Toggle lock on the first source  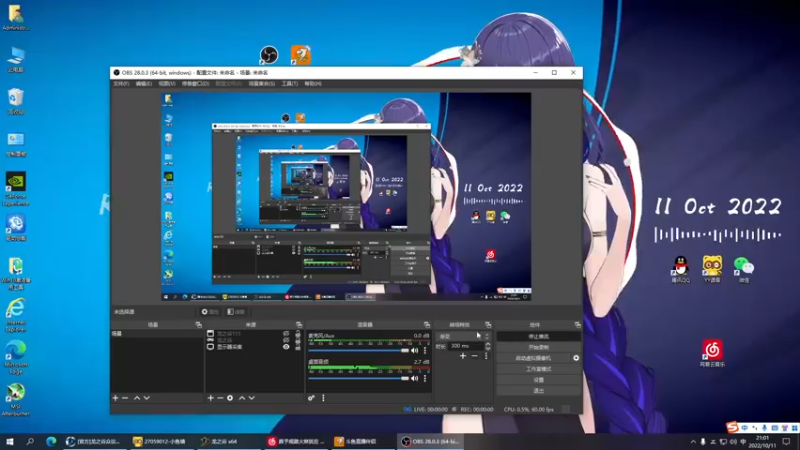click(x=298, y=334)
